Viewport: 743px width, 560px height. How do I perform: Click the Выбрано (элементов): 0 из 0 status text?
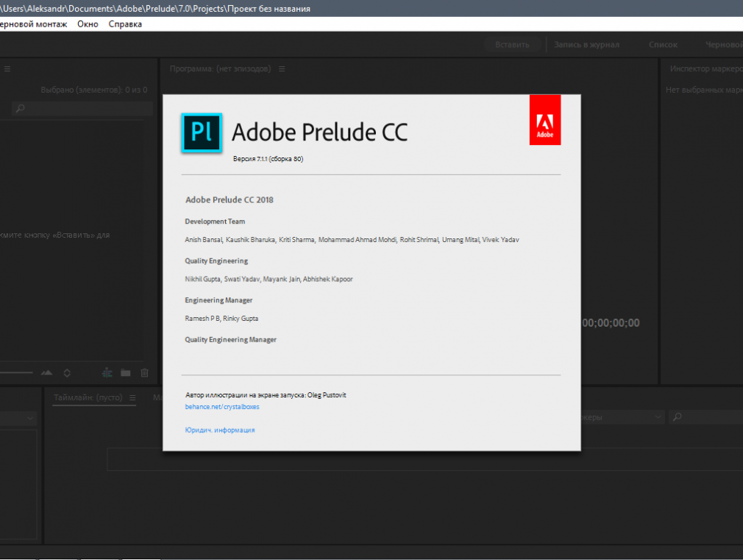(x=94, y=90)
